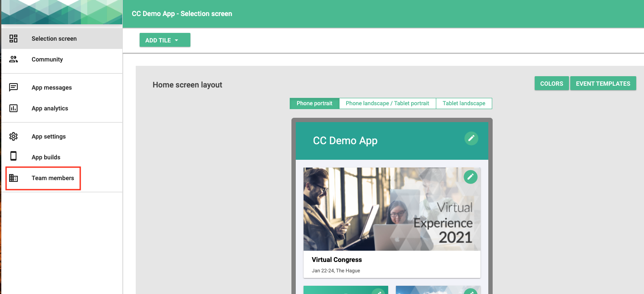Click the App messages chat icon

point(13,87)
